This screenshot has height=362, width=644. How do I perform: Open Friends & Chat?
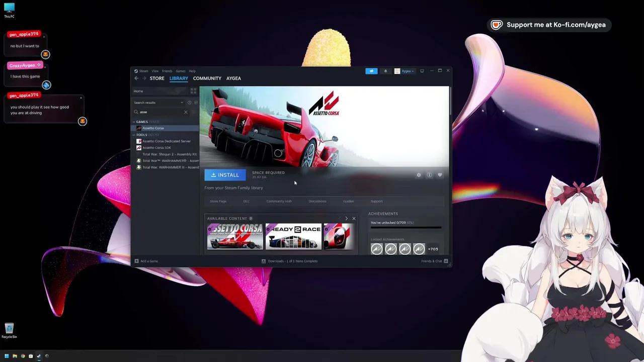click(435, 261)
